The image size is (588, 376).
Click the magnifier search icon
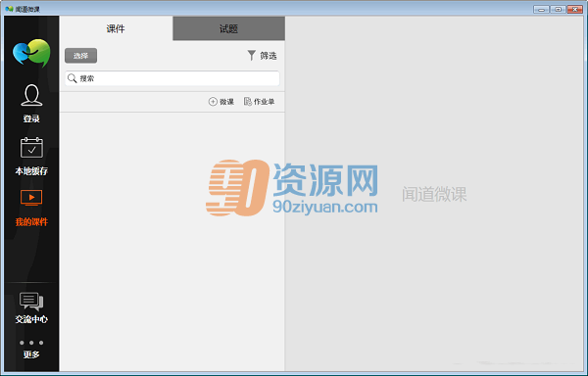[x=72, y=78]
